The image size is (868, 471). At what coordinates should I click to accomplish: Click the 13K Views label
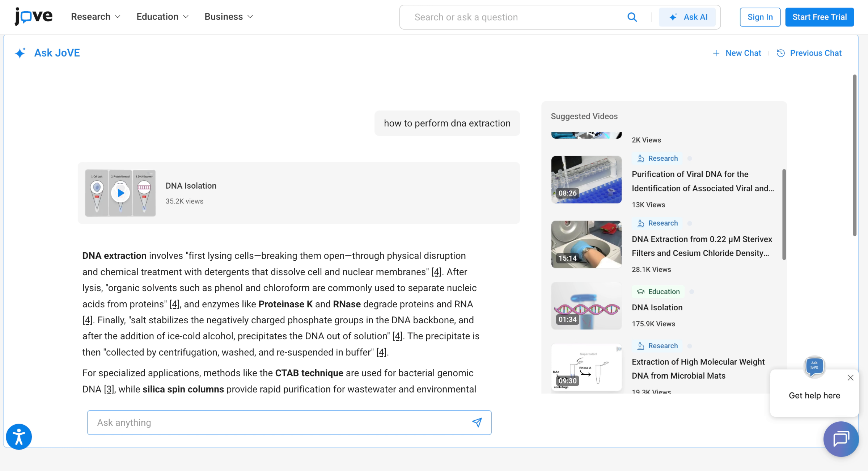click(x=648, y=205)
